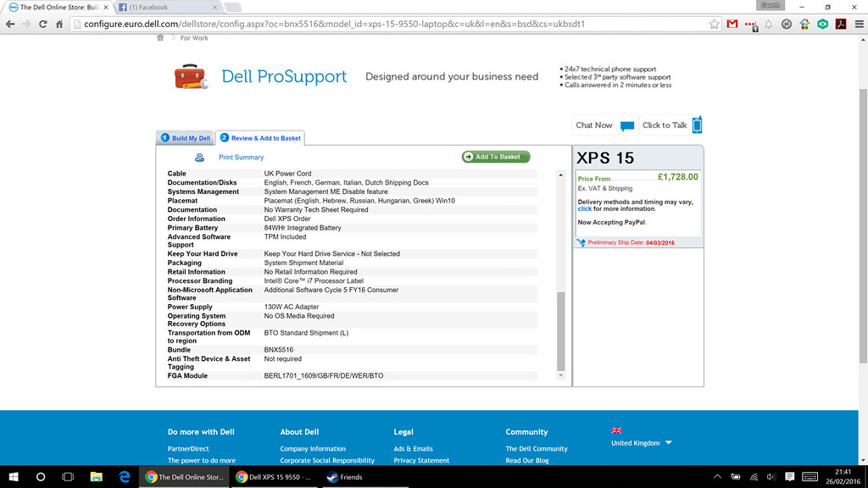The image size is (868, 488).
Task: Open the volume control in system tray
Action: (771, 477)
